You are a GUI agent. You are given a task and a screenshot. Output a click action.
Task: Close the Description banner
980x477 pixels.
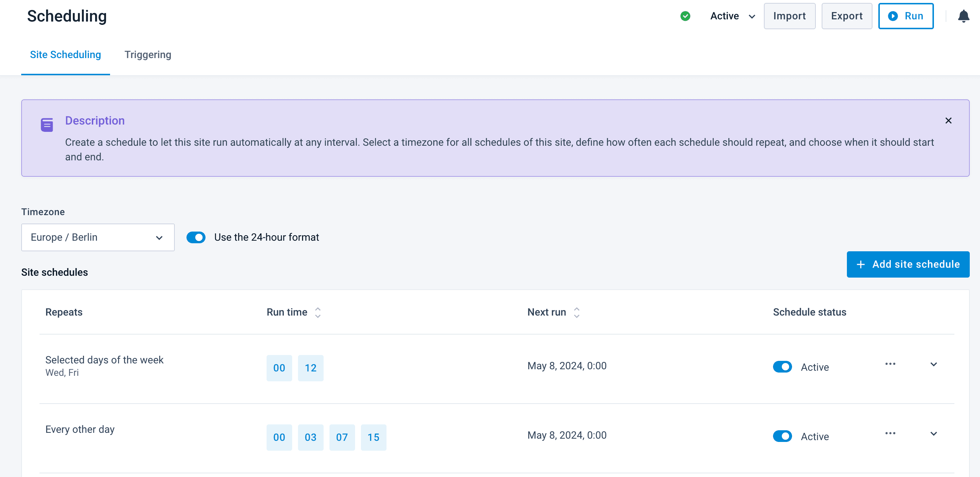(948, 121)
